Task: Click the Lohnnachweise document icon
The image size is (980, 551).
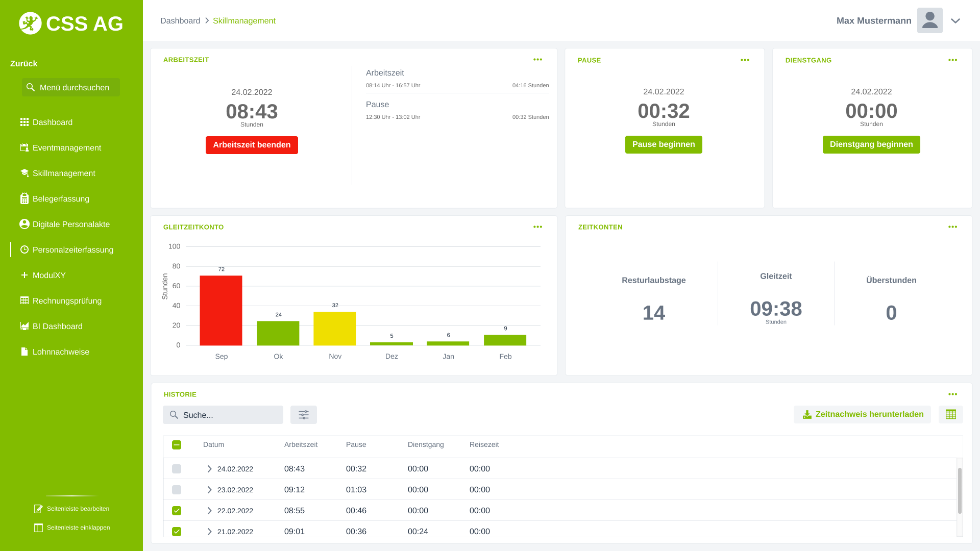Action: click(x=24, y=352)
